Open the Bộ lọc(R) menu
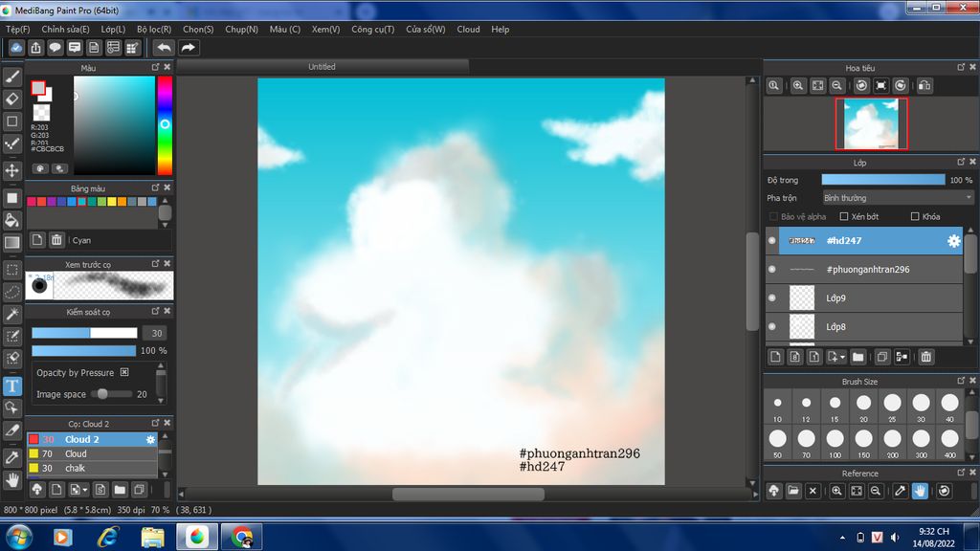Screen dimensions: 980x551 154,30
